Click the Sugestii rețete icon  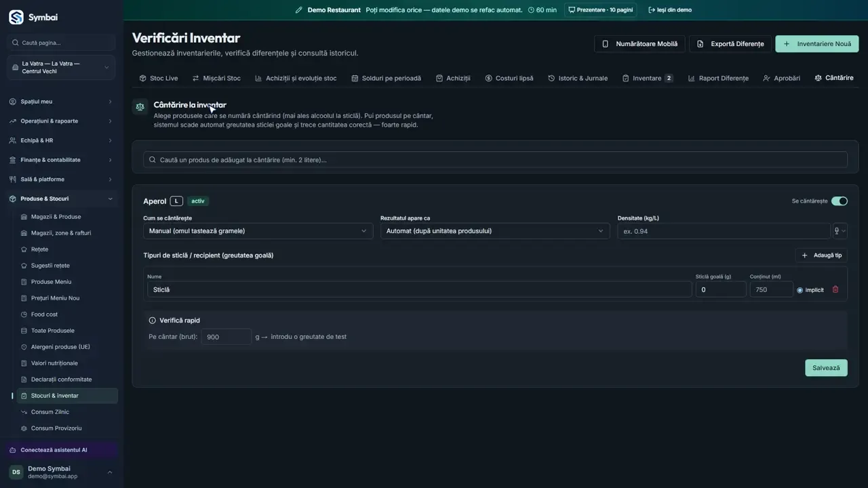[24, 266]
